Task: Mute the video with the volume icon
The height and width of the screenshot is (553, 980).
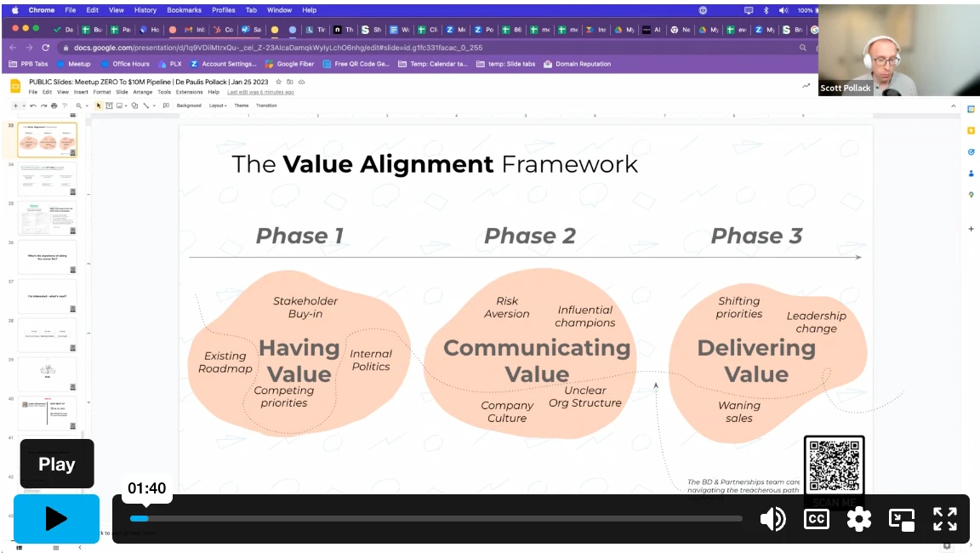Action: (x=772, y=519)
